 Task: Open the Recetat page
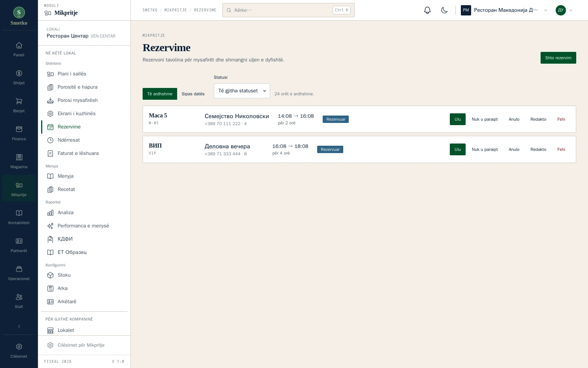click(x=84, y=190)
